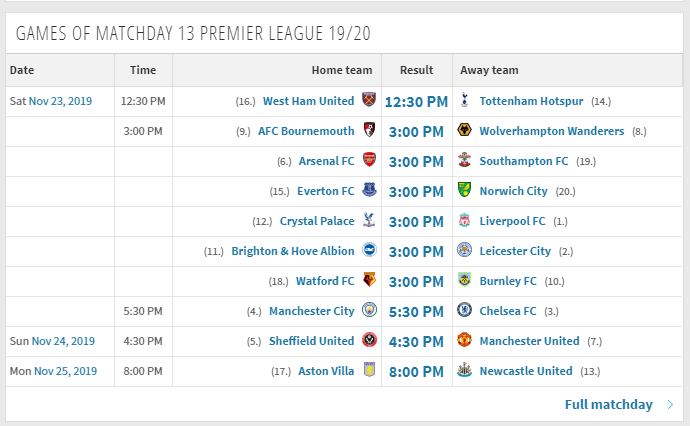Click the Home team column header

pos(342,70)
